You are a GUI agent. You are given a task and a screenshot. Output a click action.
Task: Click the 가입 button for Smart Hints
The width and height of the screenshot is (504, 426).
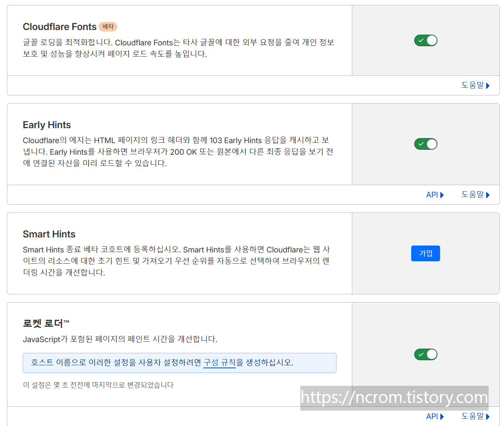(x=425, y=253)
